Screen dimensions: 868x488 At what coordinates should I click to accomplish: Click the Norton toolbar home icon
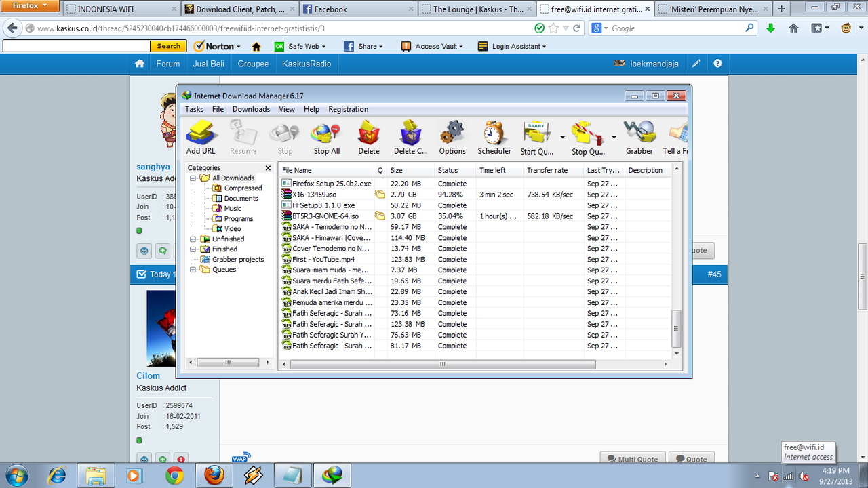[x=256, y=47]
